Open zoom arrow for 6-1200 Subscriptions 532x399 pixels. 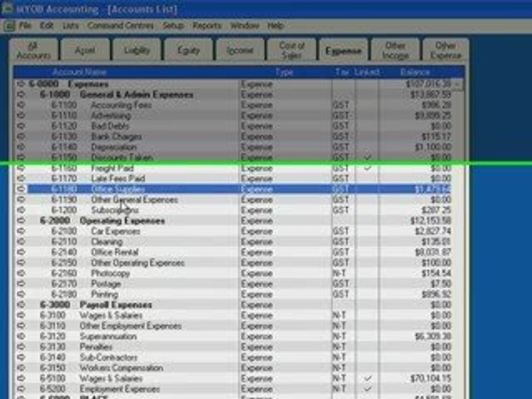click(21, 210)
